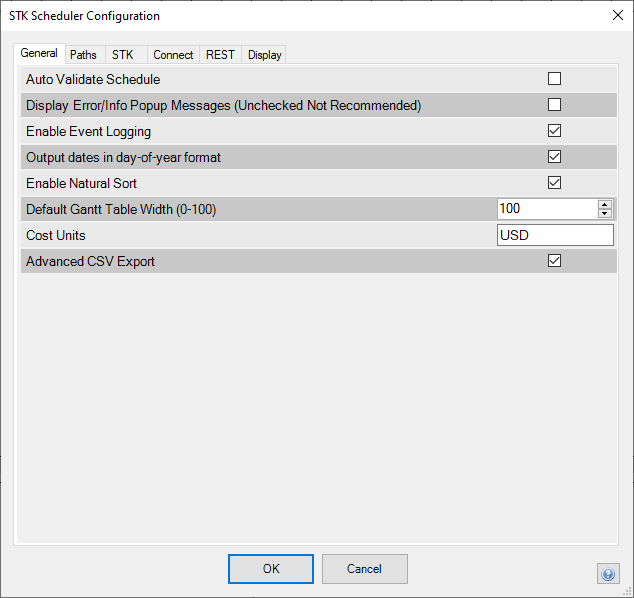Decrease Default Gantt Table Width value
The height and width of the screenshot is (598, 634).
click(x=604, y=213)
